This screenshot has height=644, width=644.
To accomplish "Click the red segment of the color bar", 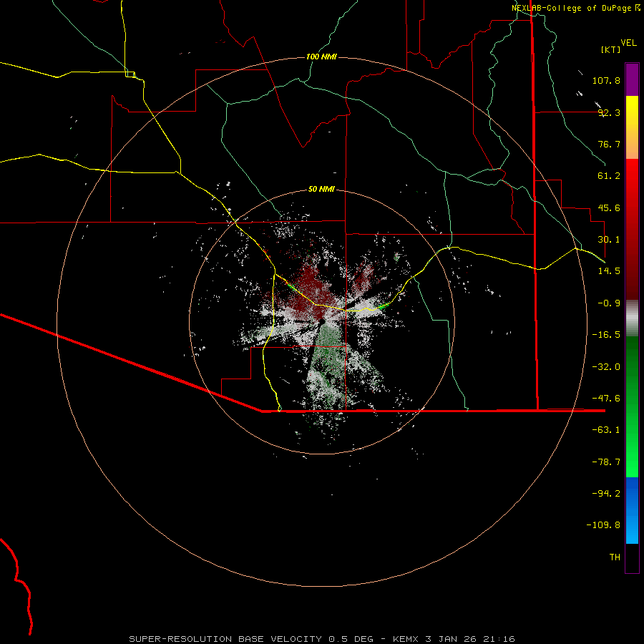I will [x=632, y=229].
